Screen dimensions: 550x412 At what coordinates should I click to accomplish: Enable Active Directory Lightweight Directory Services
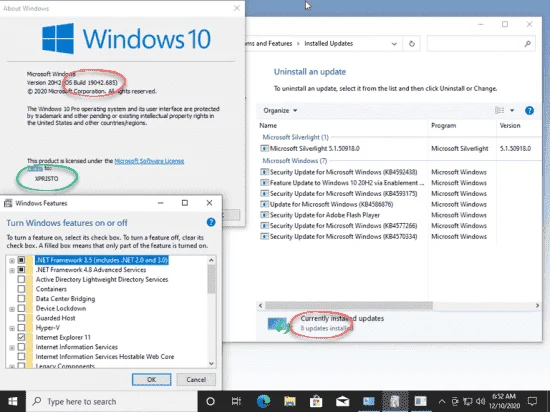[21, 279]
